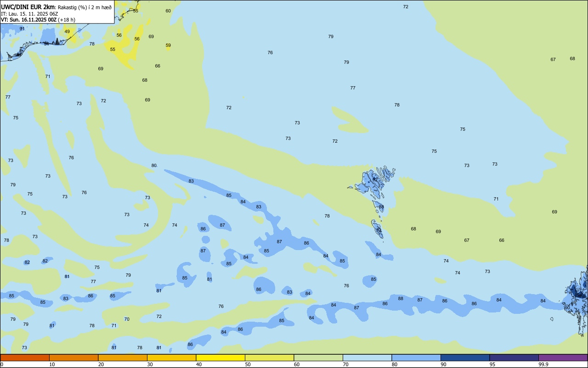
Task: Click the value 70 on the map
Action: pos(127,319)
